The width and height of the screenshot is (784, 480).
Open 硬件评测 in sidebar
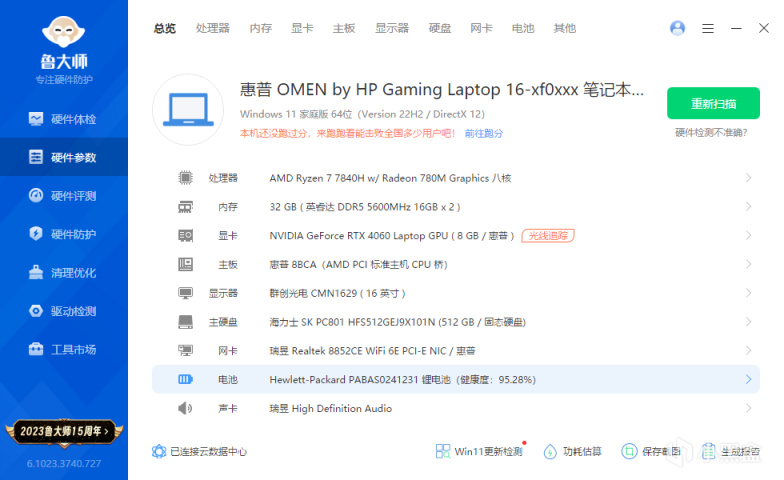pos(64,196)
